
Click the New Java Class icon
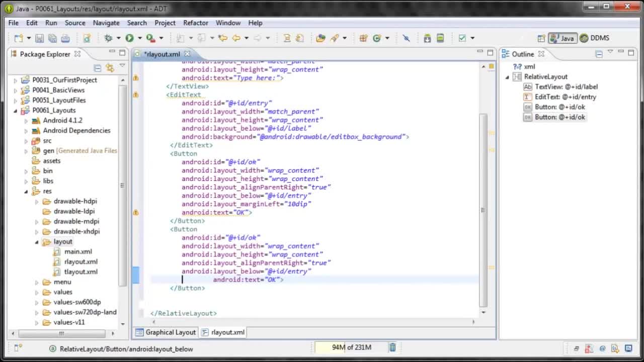click(x=377, y=38)
